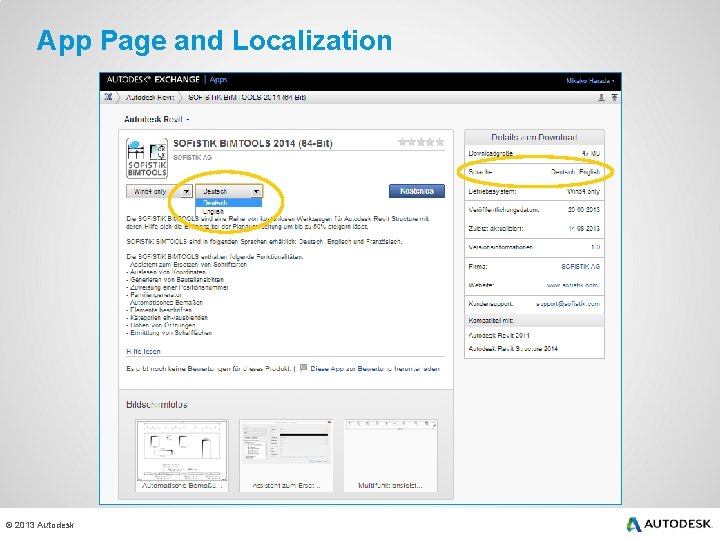Click the download icon in breadcrumb bar
Screen dimensions: 720x540
click(x=601, y=97)
